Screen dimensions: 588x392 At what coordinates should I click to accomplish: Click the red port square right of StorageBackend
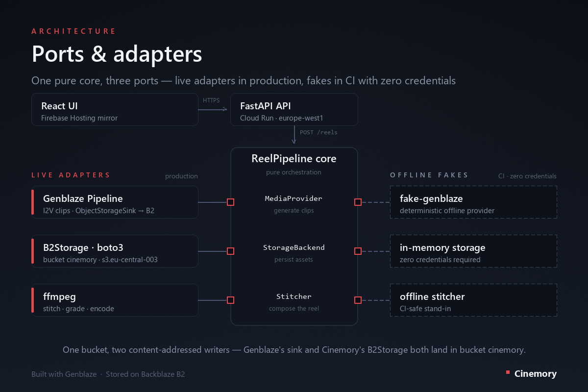coord(358,251)
